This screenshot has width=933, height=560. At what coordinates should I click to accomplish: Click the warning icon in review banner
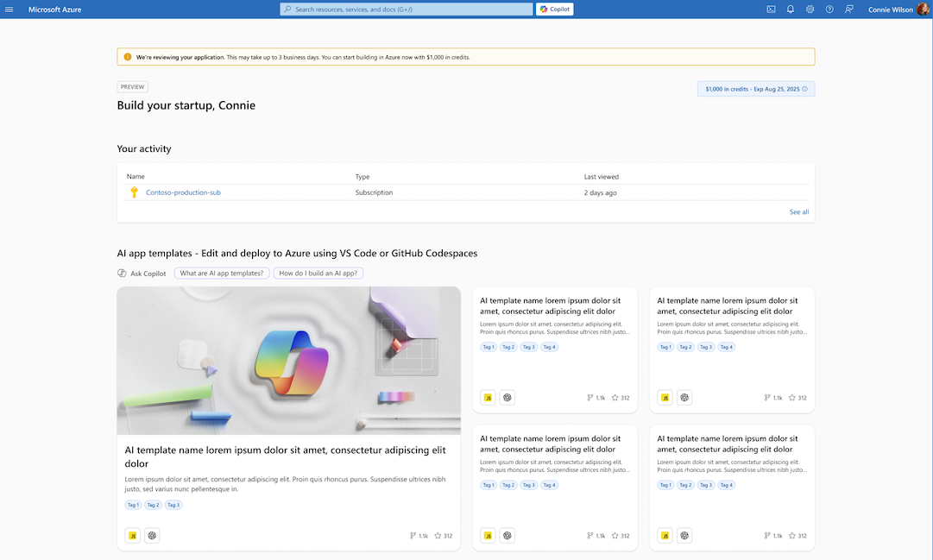[x=128, y=57]
